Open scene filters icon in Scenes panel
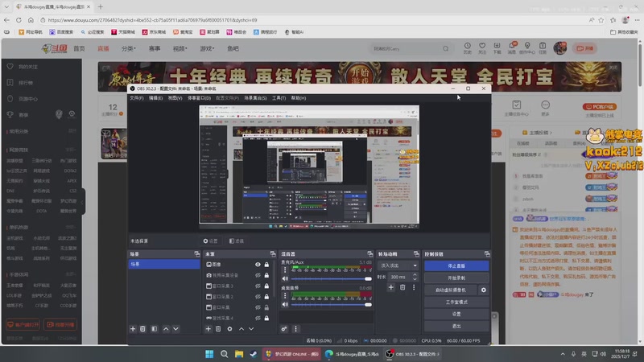644x362 pixels. point(155,329)
